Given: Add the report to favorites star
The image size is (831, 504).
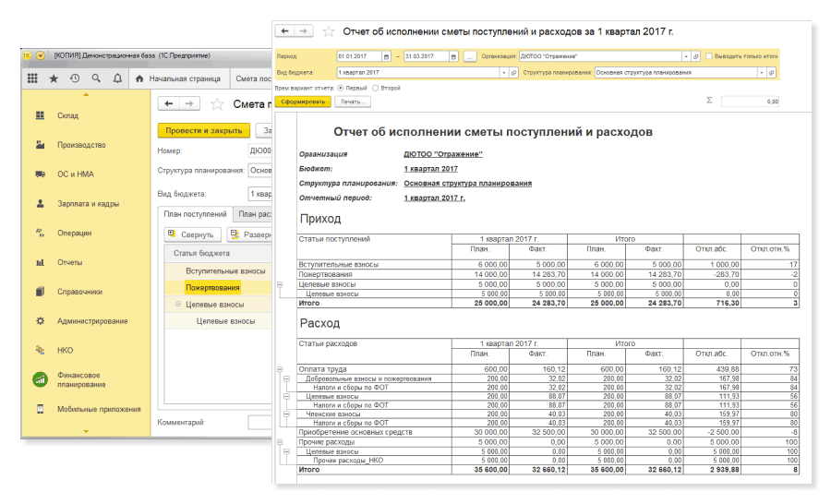Looking at the screenshot, I should click(329, 31).
